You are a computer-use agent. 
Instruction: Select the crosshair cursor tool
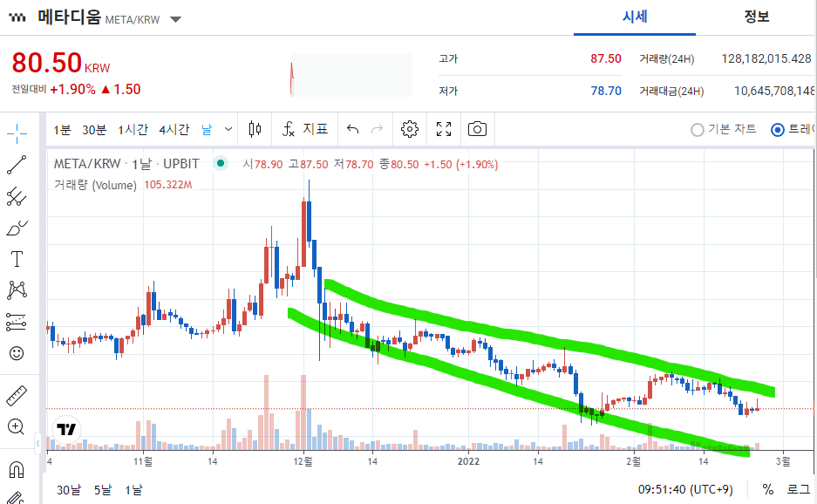17,134
